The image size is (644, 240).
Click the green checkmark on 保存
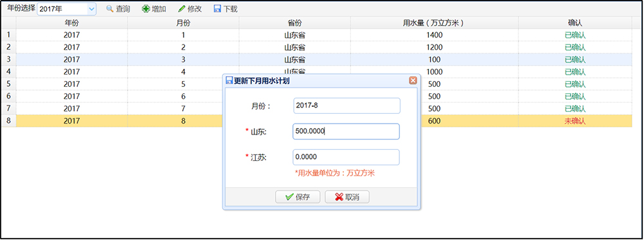[289, 197]
